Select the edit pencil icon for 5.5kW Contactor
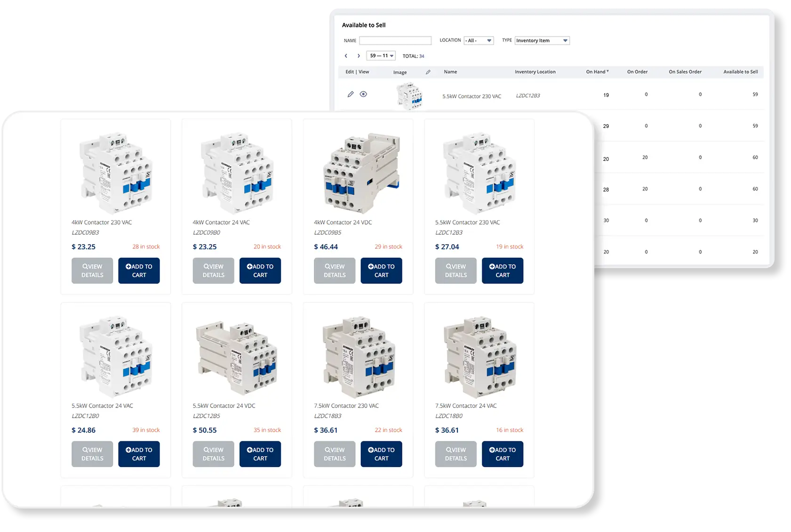 (x=351, y=94)
